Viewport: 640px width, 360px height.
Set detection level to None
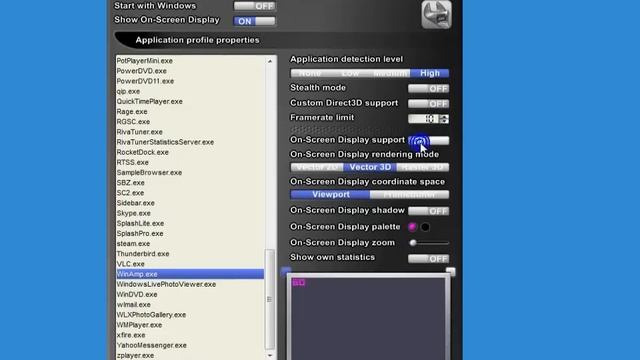pos(310,73)
